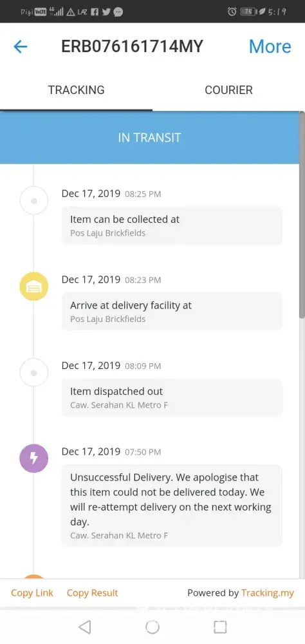Click the purple lightning bolt icon
The image size is (305, 644).
(34, 459)
